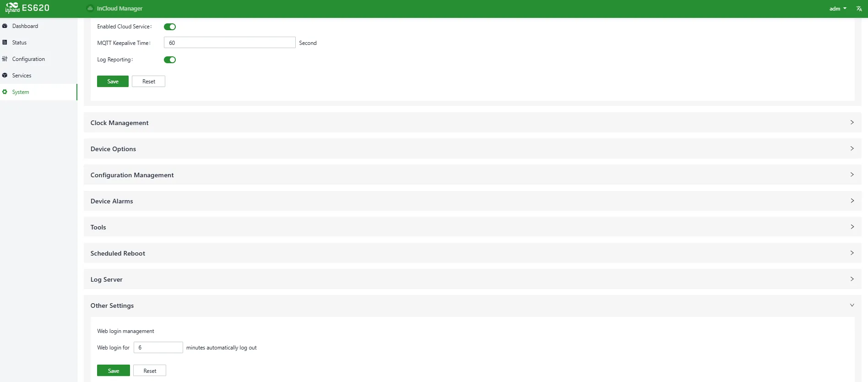Save the cloud service settings
This screenshot has height=382, width=868.
tap(113, 82)
